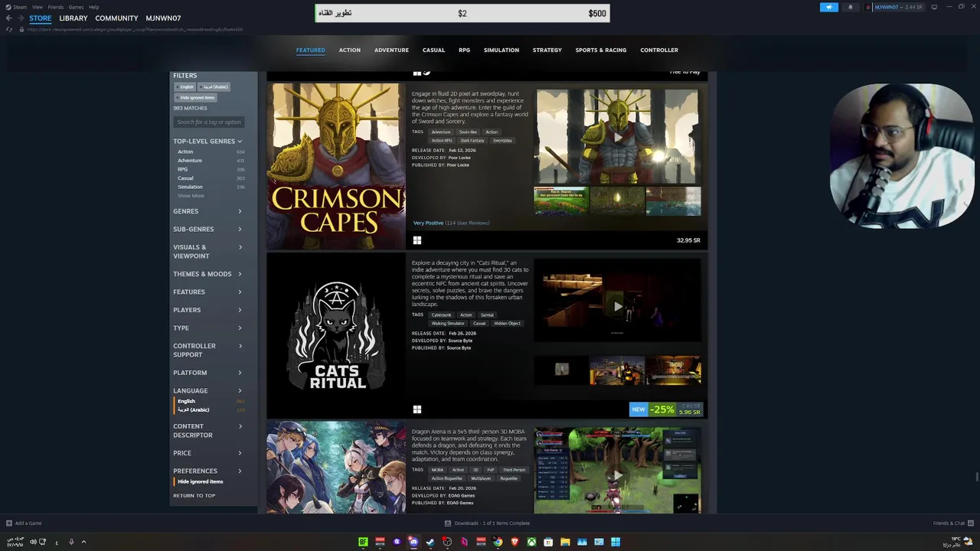Viewport: 980px width, 551px height.
Task: Go back with the navigation arrow
Action: (x=8, y=18)
